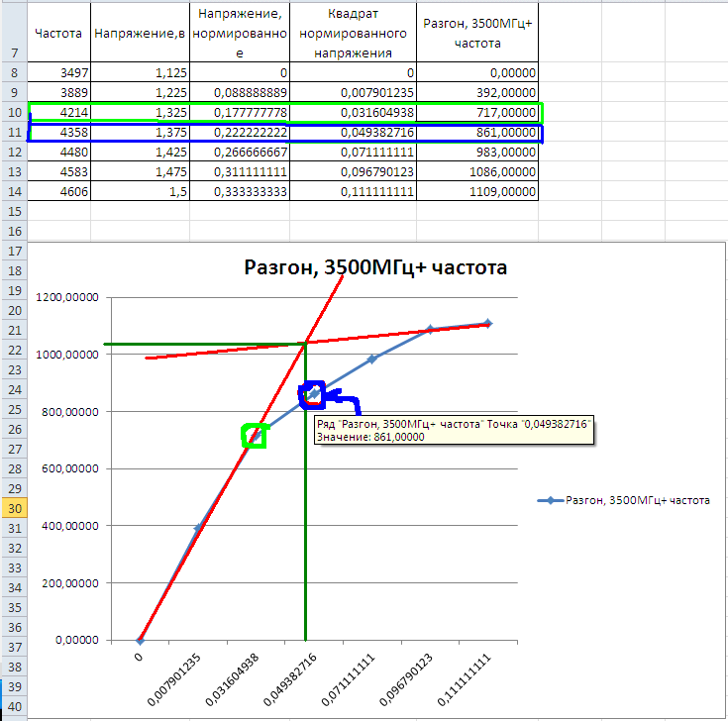Select row header 10
The width and height of the screenshot is (728, 721).
point(15,112)
